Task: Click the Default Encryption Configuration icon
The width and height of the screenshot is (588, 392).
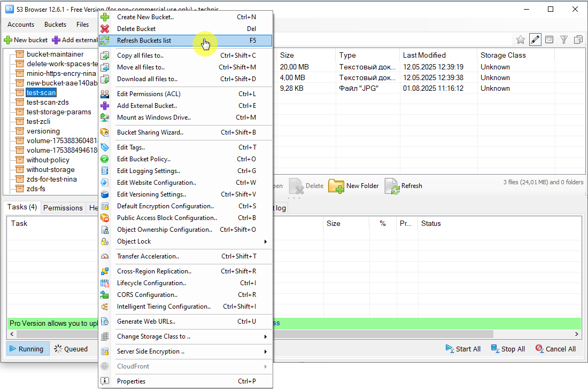Action: click(x=105, y=206)
